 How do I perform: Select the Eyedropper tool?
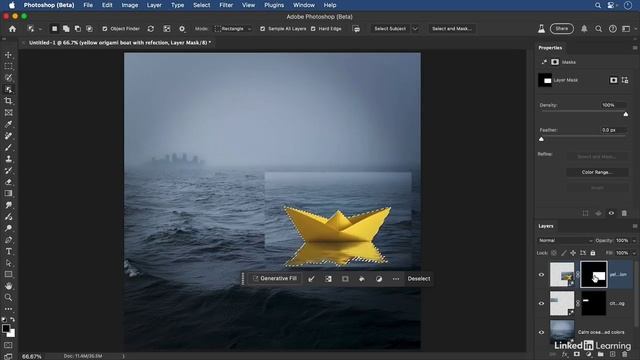(x=8, y=124)
